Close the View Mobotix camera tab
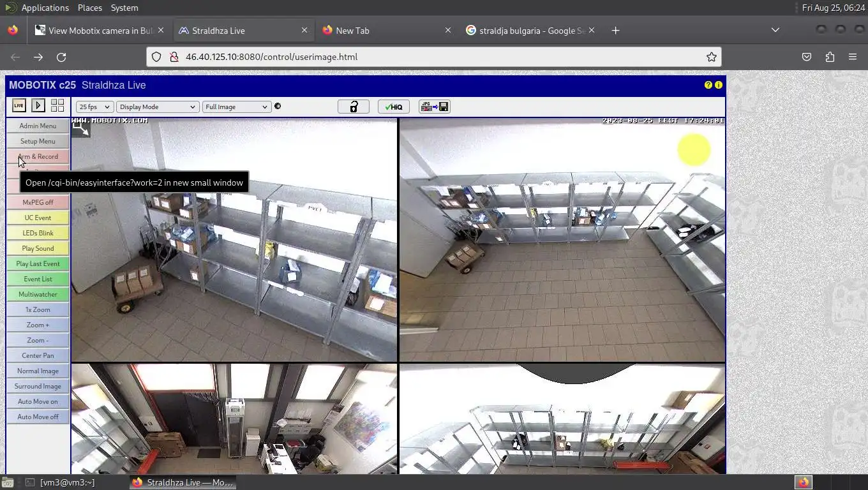Image resolution: width=868 pixels, height=490 pixels. 161,30
